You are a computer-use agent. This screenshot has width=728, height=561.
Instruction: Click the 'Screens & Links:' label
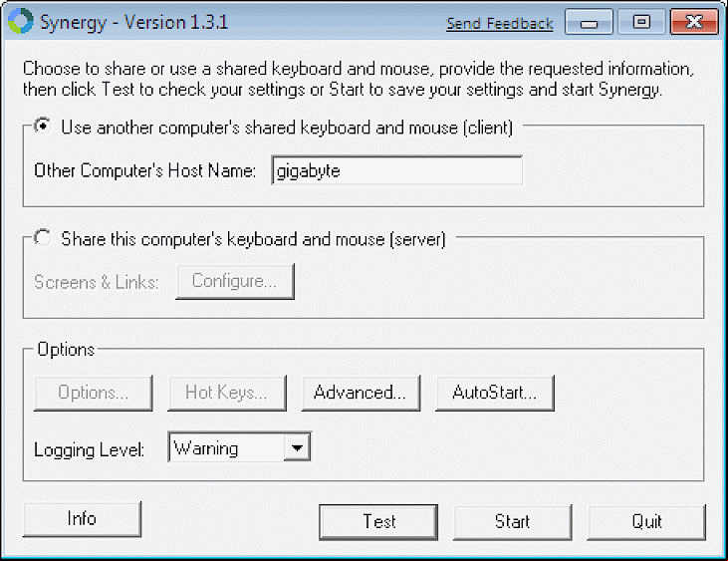[97, 282]
